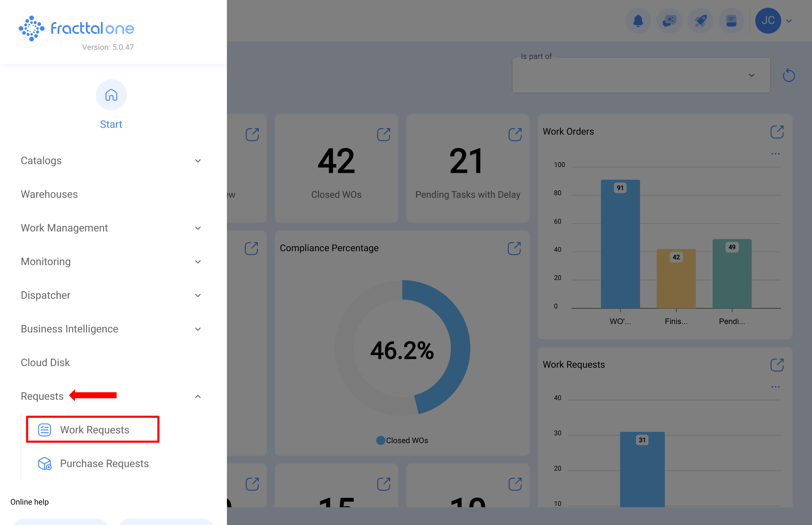
Task: Click the blue WO's bar showing 91
Action: click(x=620, y=244)
